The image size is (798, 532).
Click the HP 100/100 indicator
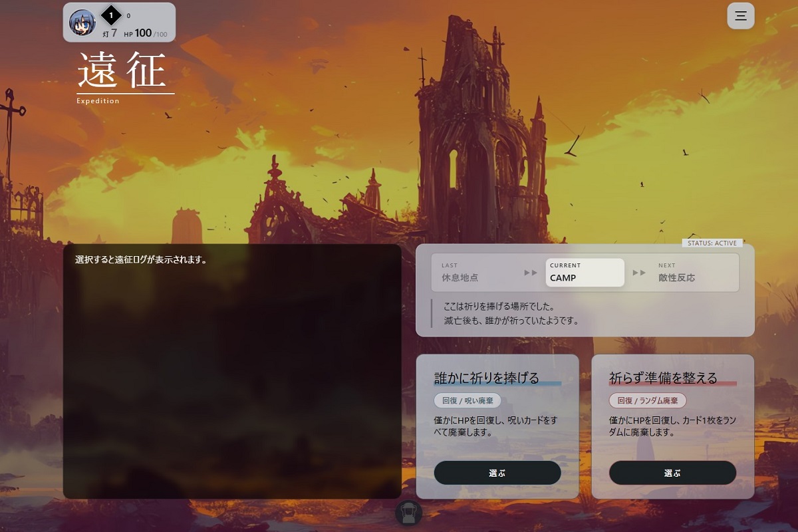point(145,33)
